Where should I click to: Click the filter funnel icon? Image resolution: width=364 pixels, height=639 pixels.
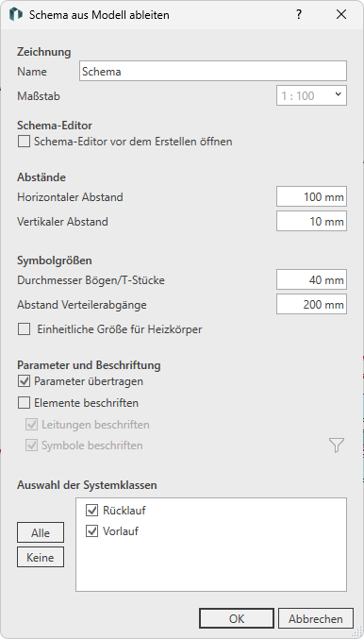[x=337, y=446]
